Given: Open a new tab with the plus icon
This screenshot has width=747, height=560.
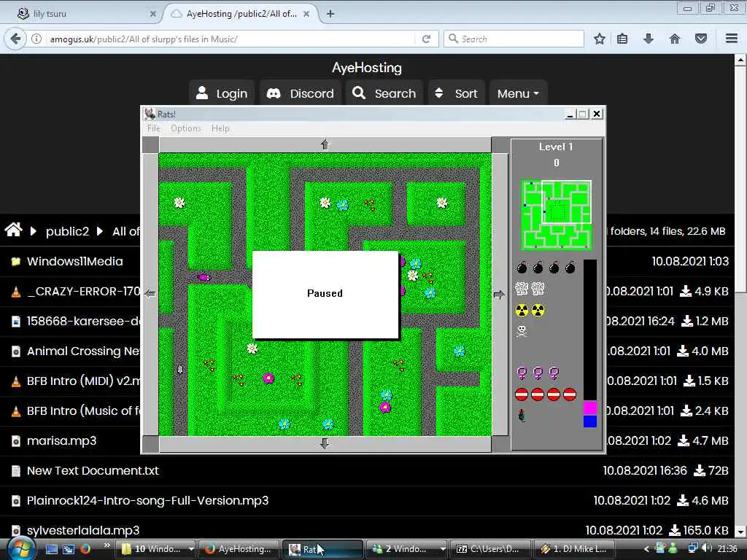Looking at the screenshot, I should (x=330, y=14).
